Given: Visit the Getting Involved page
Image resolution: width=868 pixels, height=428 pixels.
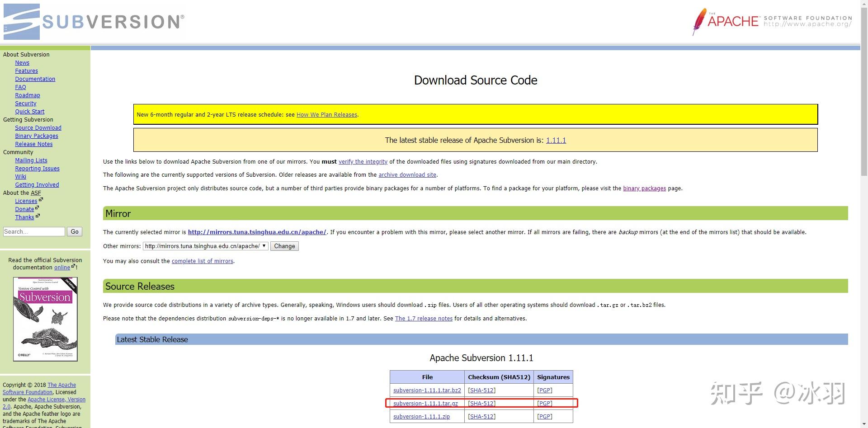Looking at the screenshot, I should pyautogui.click(x=37, y=185).
